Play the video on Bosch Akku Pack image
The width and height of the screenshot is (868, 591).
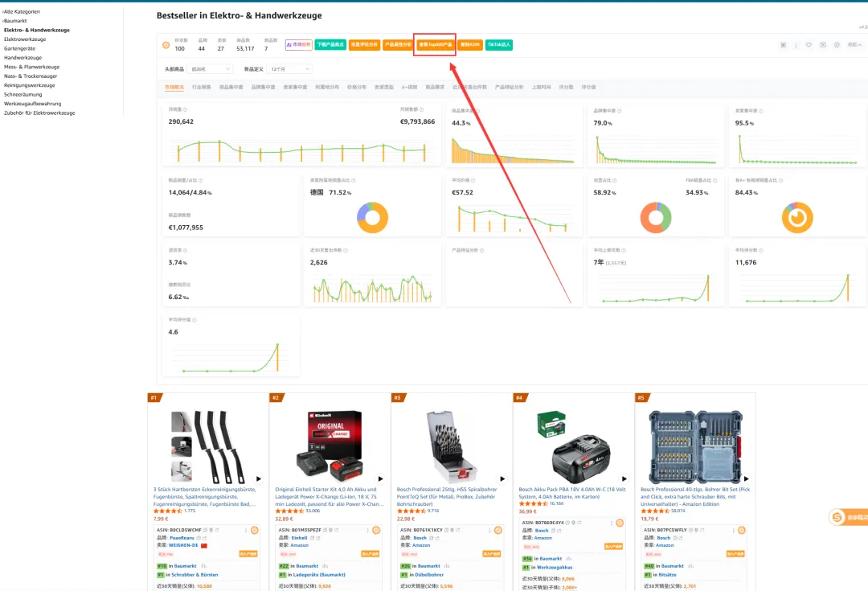624,478
